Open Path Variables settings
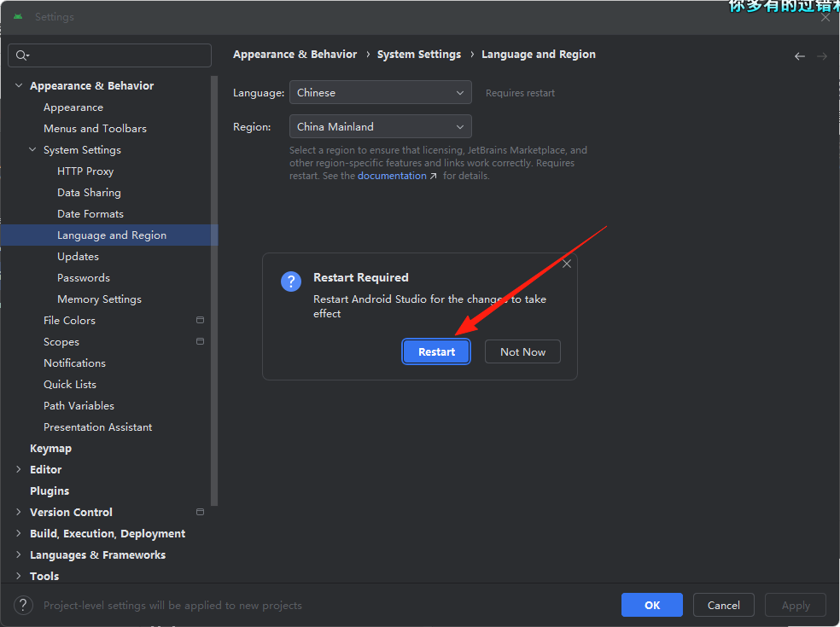Screen dimensions: 840x627 point(79,406)
